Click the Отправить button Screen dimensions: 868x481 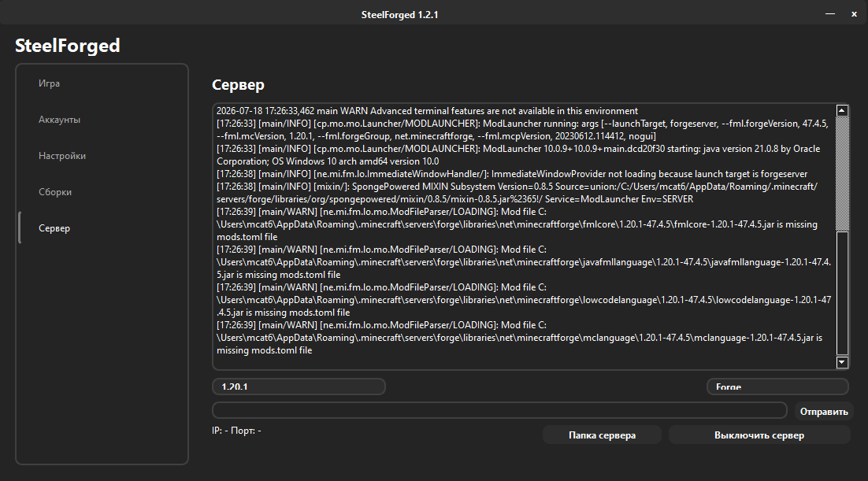pyautogui.click(x=824, y=411)
